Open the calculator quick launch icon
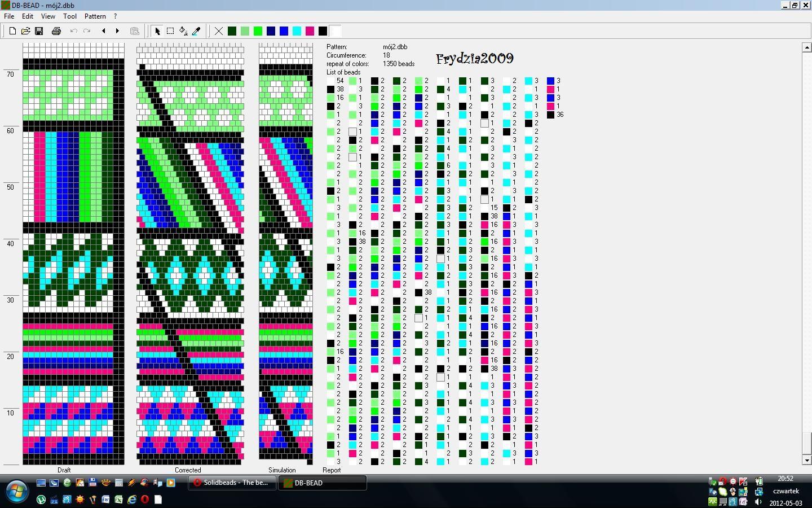This screenshot has width=812, height=508. click(118, 483)
